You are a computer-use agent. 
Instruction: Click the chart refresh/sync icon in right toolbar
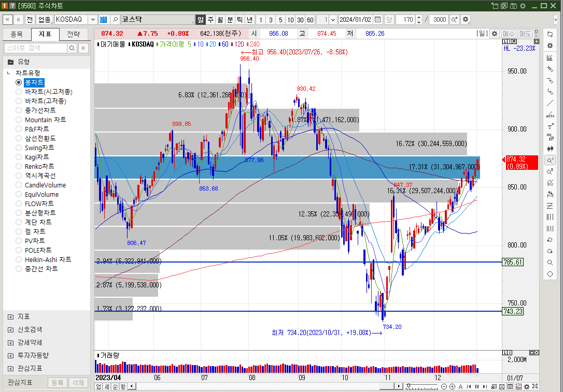point(550,34)
